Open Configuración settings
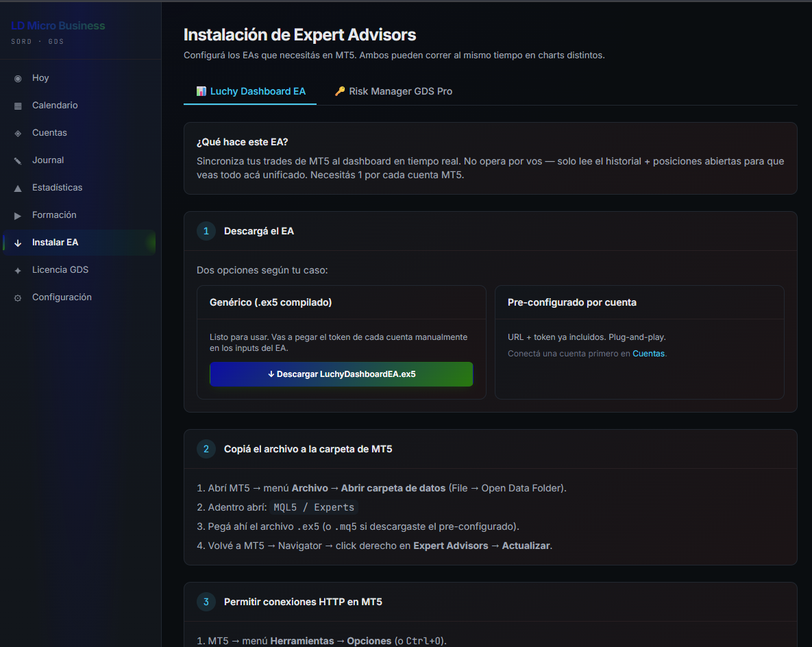The width and height of the screenshot is (812, 647). tap(79, 297)
